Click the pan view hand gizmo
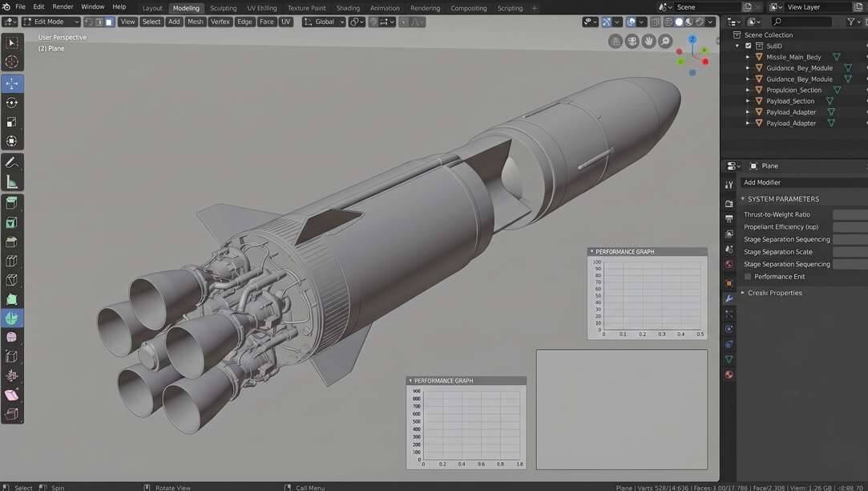868x491 pixels. [x=648, y=41]
